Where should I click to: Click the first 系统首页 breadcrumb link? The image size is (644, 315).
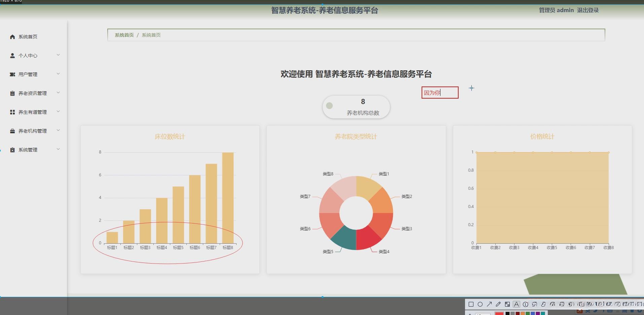(124, 35)
